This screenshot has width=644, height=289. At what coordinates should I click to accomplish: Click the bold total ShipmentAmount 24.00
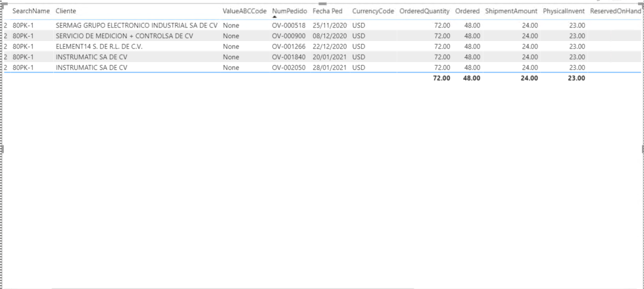pos(530,78)
